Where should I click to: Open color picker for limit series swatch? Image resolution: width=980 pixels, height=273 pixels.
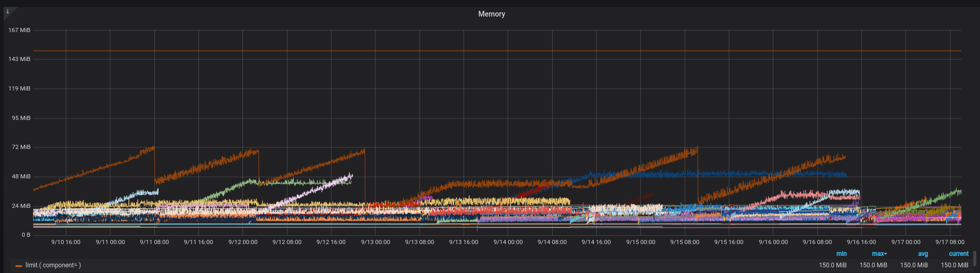point(19,266)
